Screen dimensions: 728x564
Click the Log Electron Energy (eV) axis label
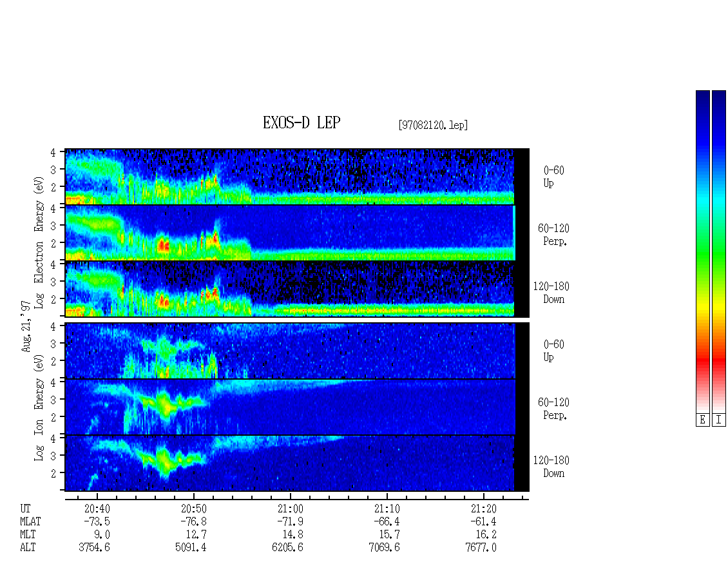click(39, 242)
